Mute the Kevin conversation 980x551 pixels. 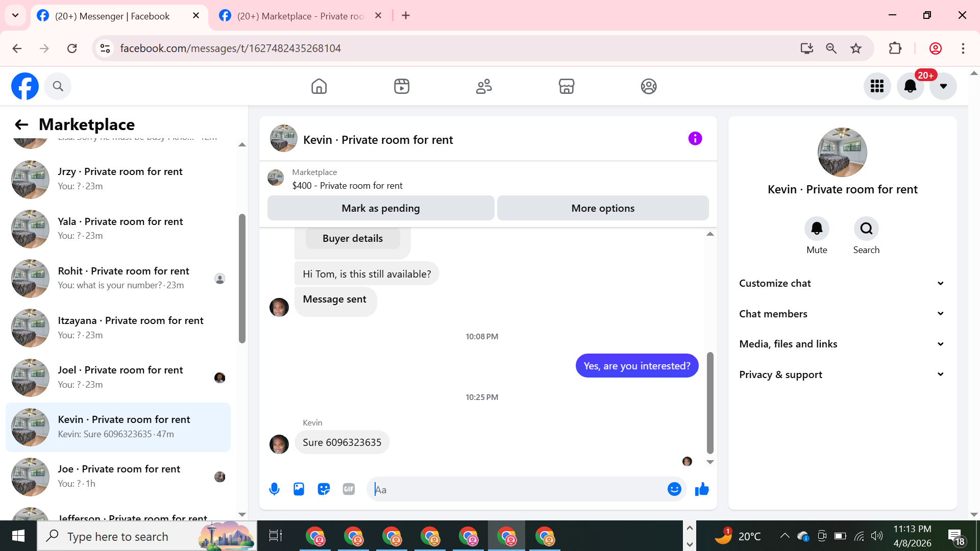tap(817, 229)
